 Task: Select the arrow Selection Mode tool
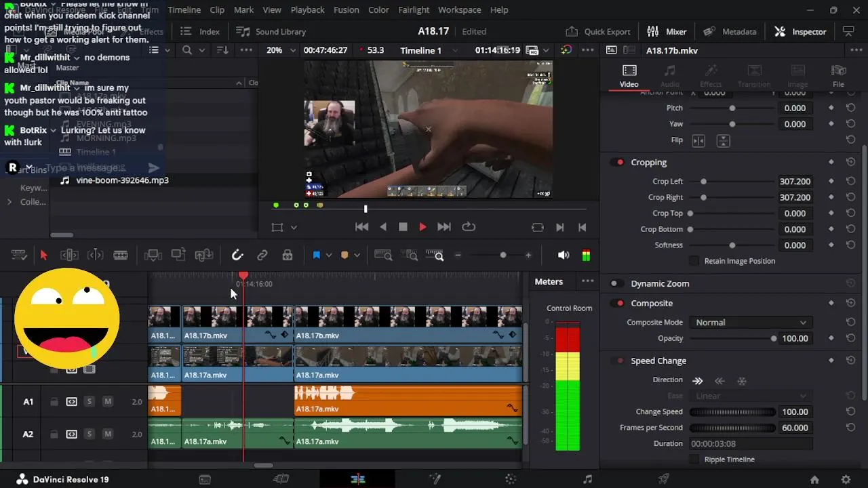44,256
